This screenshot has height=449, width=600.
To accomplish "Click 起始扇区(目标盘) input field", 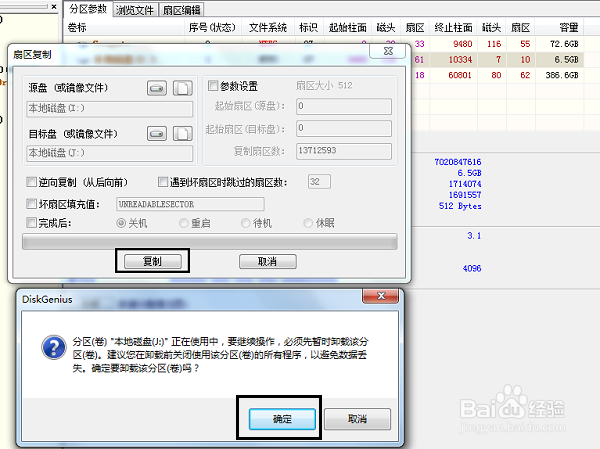I will coord(344,128).
